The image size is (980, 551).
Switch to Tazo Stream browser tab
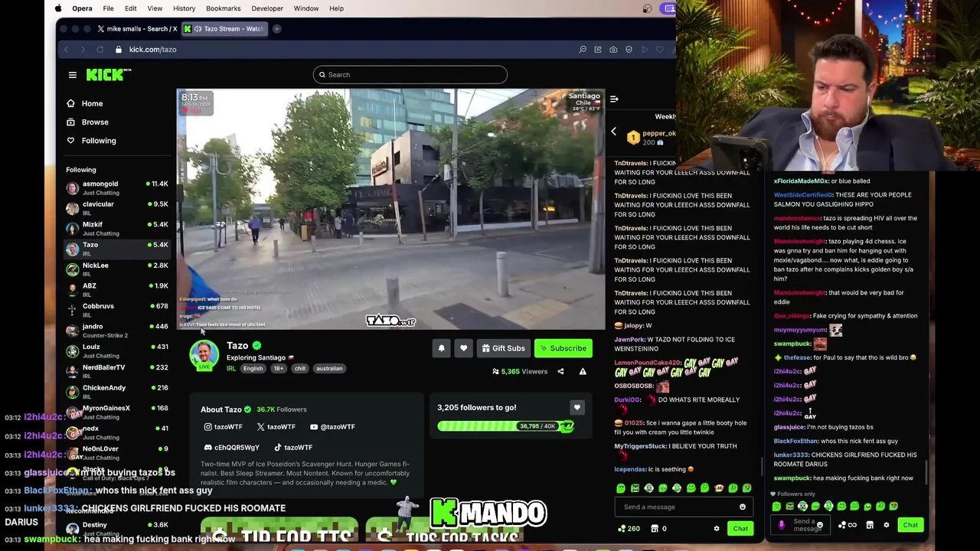click(x=226, y=29)
